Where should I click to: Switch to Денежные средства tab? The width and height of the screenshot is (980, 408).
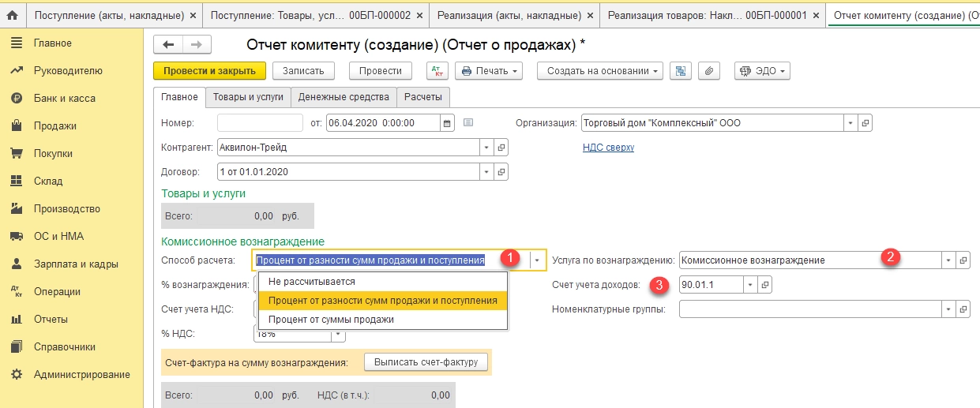tap(344, 97)
